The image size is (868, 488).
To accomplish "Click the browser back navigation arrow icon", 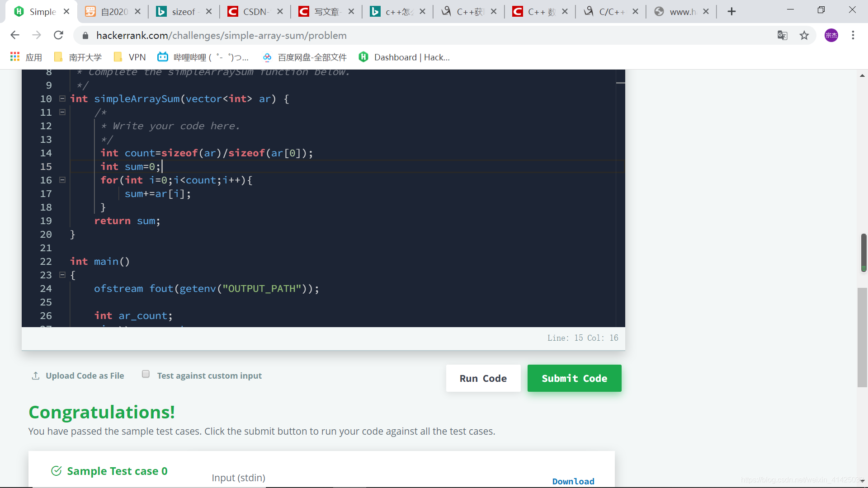I will (15, 35).
